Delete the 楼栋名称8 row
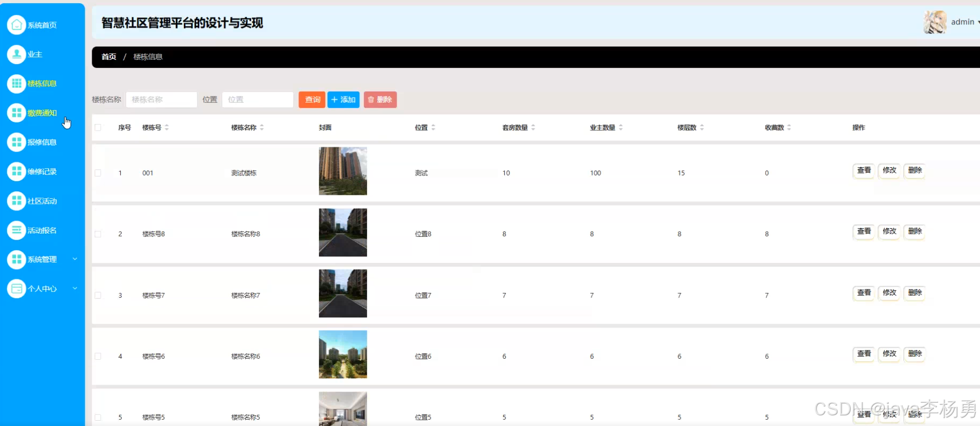This screenshot has height=426, width=980. (x=915, y=232)
